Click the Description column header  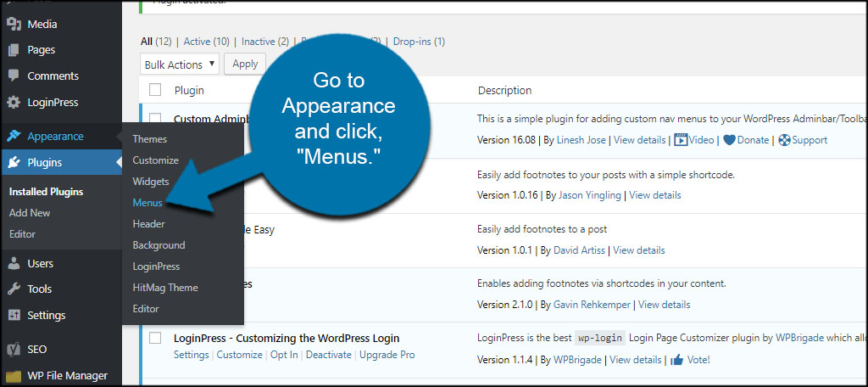pos(505,90)
